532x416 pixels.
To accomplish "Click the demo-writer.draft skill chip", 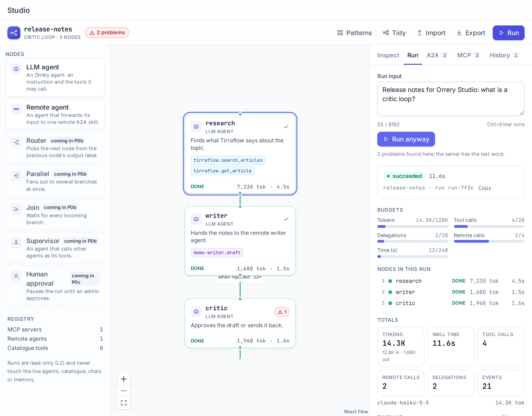I will 217,253.
